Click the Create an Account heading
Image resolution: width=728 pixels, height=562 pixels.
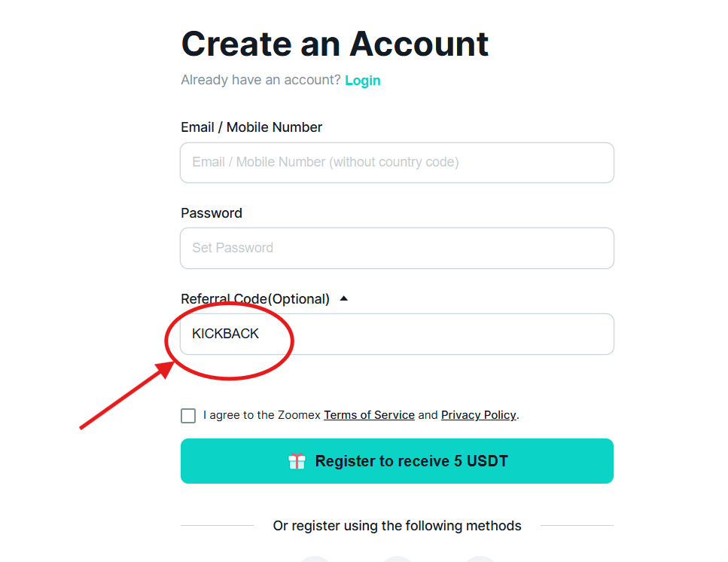pyautogui.click(x=334, y=44)
